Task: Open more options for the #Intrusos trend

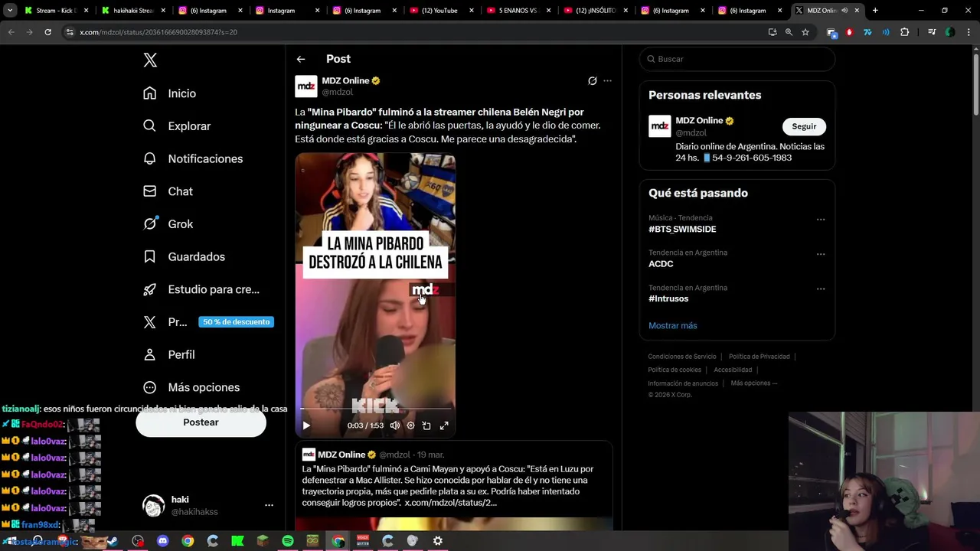Action: click(x=821, y=289)
